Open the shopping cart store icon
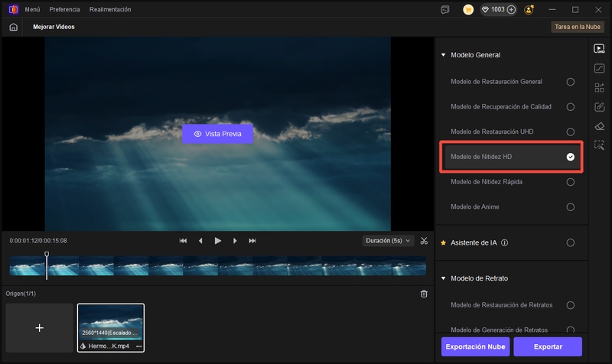Viewport: 612px width, 364px height. click(468, 9)
